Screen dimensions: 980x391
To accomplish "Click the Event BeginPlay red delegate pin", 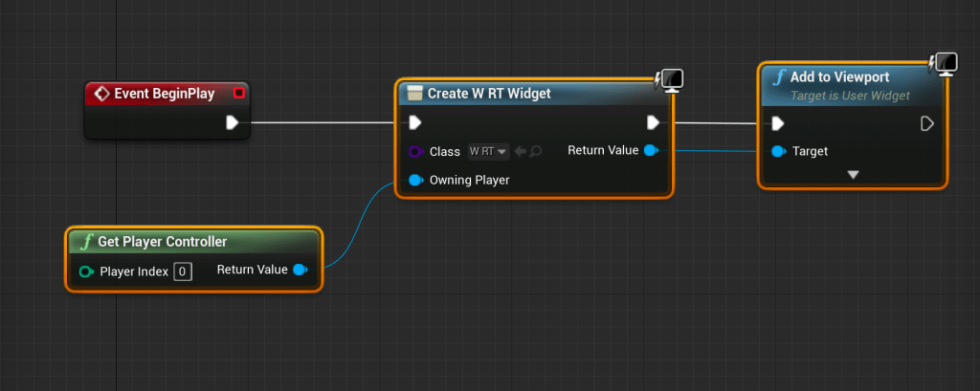I will click(x=238, y=93).
